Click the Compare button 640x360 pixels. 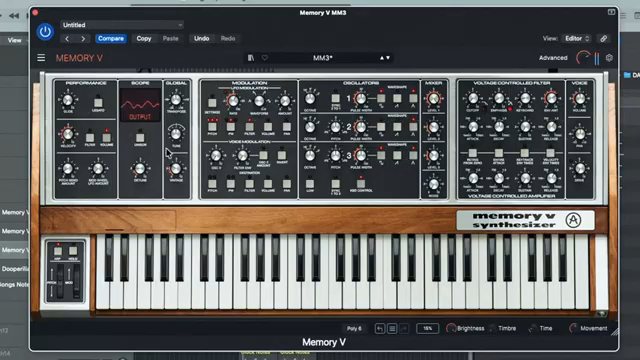coord(111,39)
